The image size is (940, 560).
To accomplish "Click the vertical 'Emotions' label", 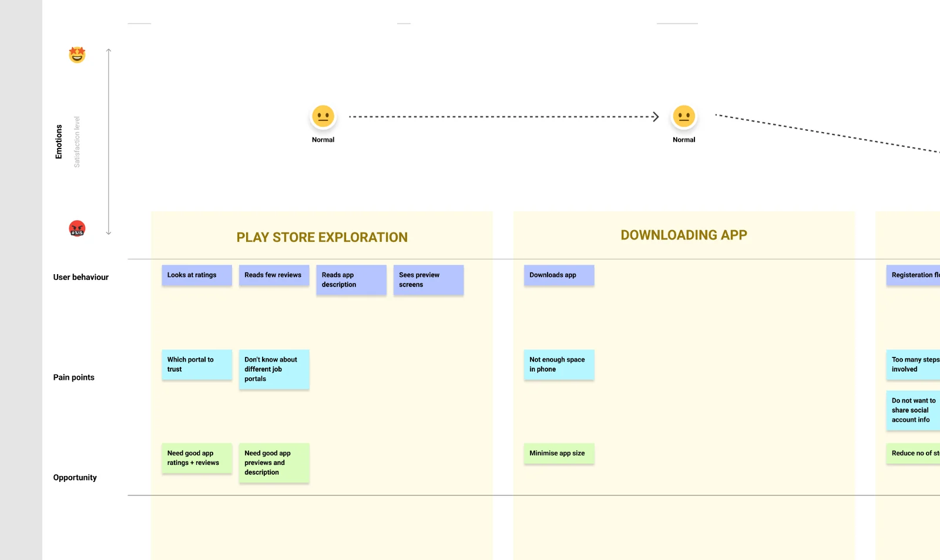I will click(x=59, y=141).
